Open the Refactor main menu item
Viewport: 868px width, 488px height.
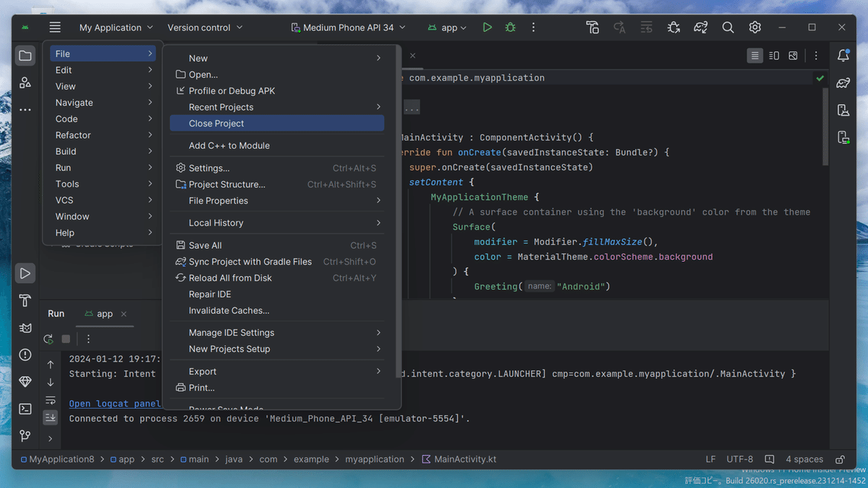pos(103,135)
